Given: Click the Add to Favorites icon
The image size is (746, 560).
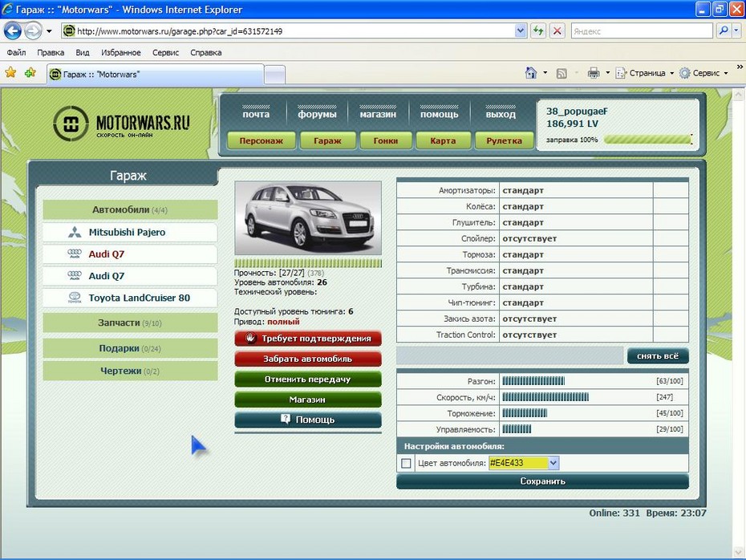Looking at the screenshot, I should (x=30, y=73).
